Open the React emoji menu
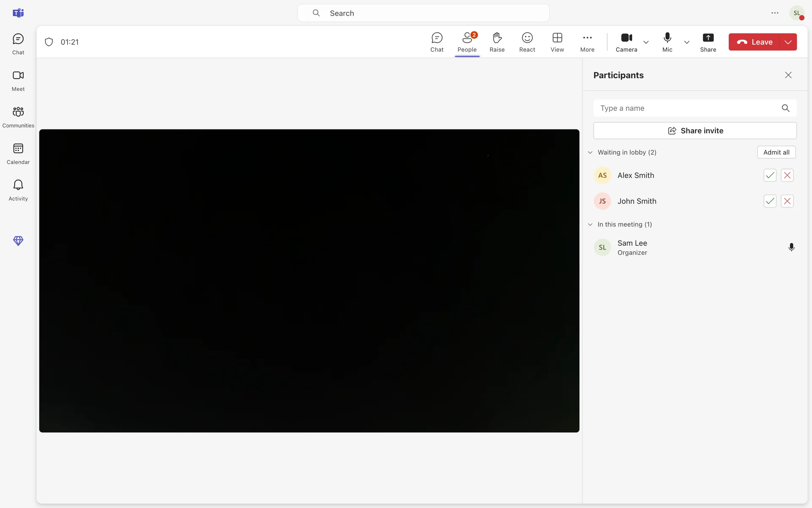 (527, 42)
